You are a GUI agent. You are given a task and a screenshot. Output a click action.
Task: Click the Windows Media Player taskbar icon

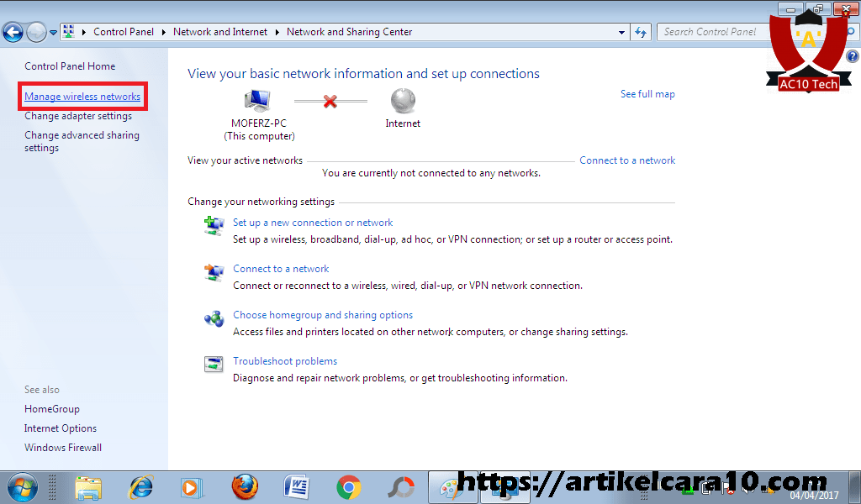[193, 486]
